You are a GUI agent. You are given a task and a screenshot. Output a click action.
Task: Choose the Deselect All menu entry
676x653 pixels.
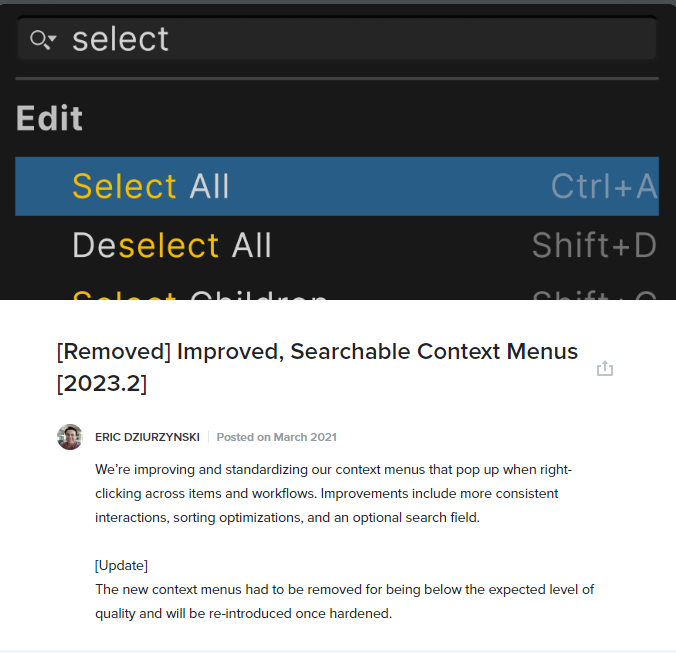click(337, 245)
